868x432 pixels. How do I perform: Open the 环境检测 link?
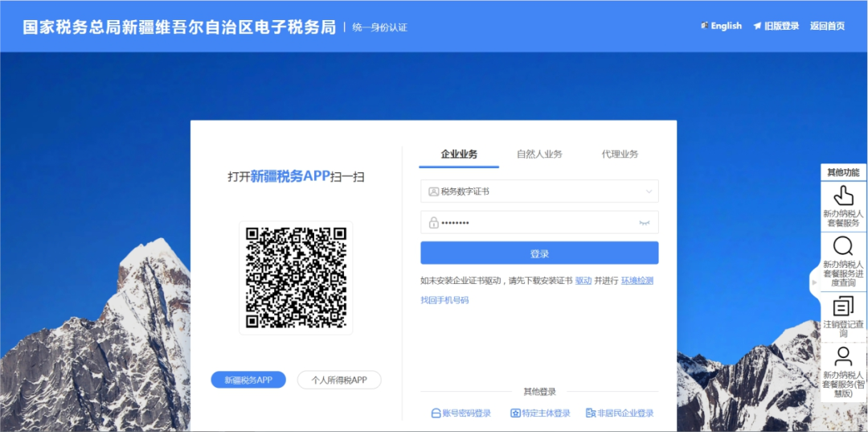tap(637, 281)
